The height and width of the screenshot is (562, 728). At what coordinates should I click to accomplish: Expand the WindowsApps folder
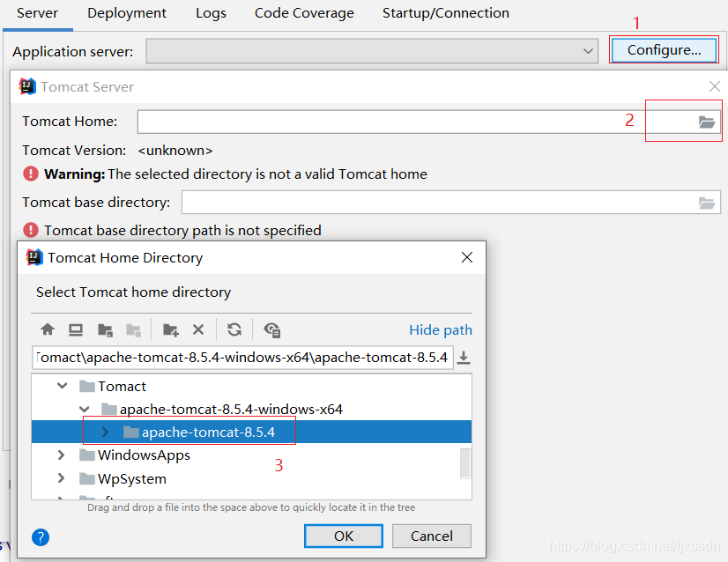[x=61, y=455]
